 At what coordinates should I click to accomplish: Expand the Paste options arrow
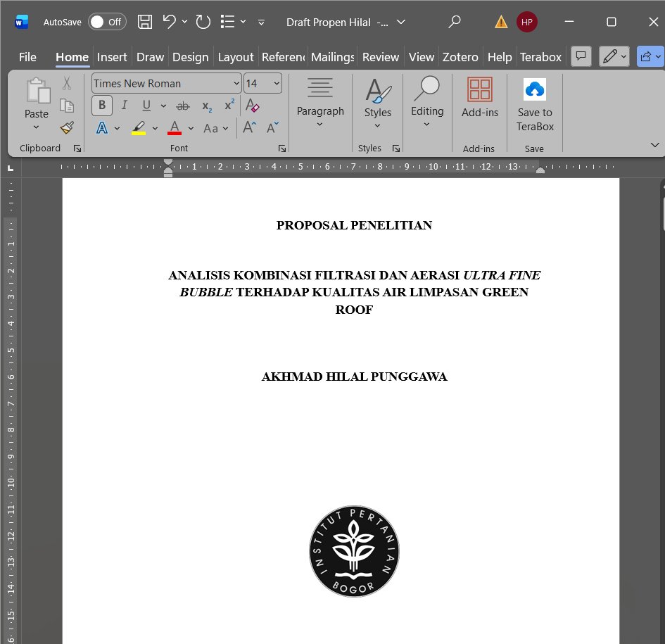coord(37,127)
